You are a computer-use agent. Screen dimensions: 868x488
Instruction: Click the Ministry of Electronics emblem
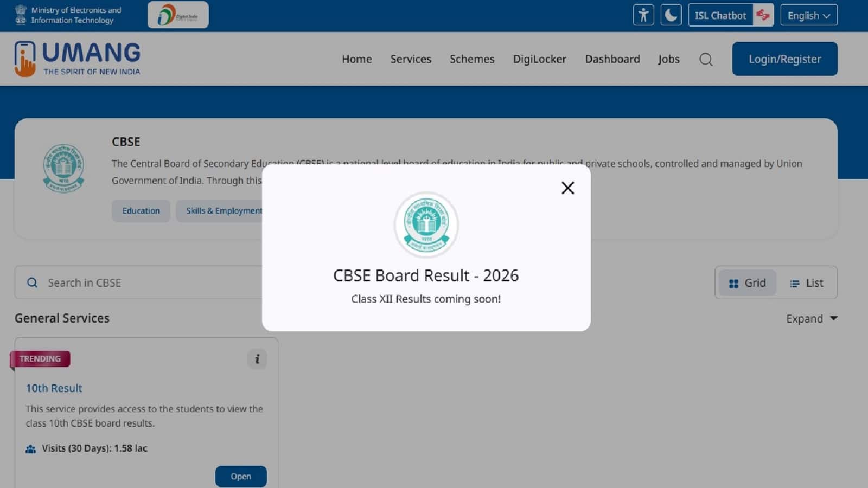(x=21, y=15)
